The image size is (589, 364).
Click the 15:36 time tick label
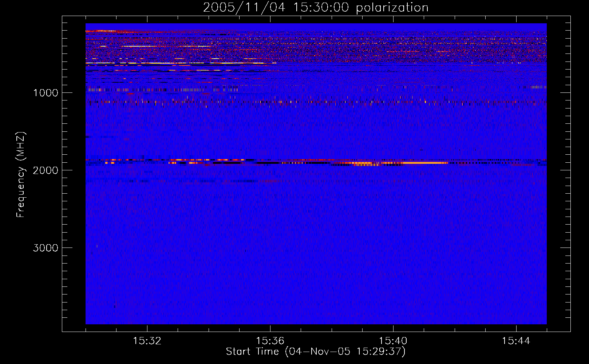point(270,341)
